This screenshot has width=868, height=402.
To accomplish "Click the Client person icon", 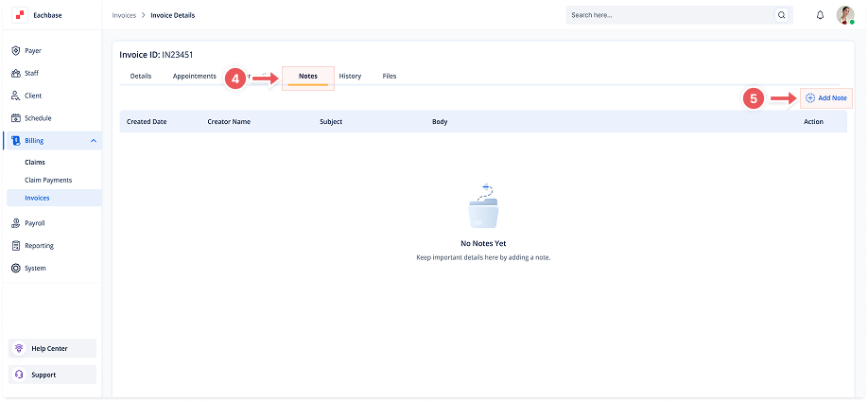I will pyautogui.click(x=16, y=96).
